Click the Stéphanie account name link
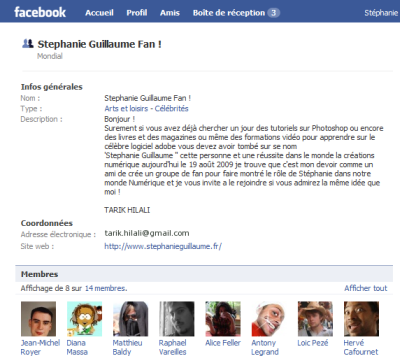This screenshot has width=400, height=363. pyautogui.click(x=381, y=13)
